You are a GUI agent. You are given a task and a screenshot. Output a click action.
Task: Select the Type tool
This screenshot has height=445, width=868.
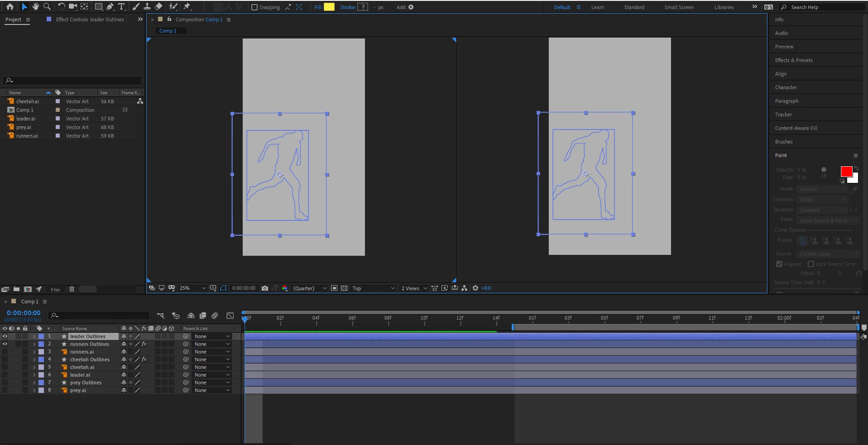pyautogui.click(x=121, y=7)
